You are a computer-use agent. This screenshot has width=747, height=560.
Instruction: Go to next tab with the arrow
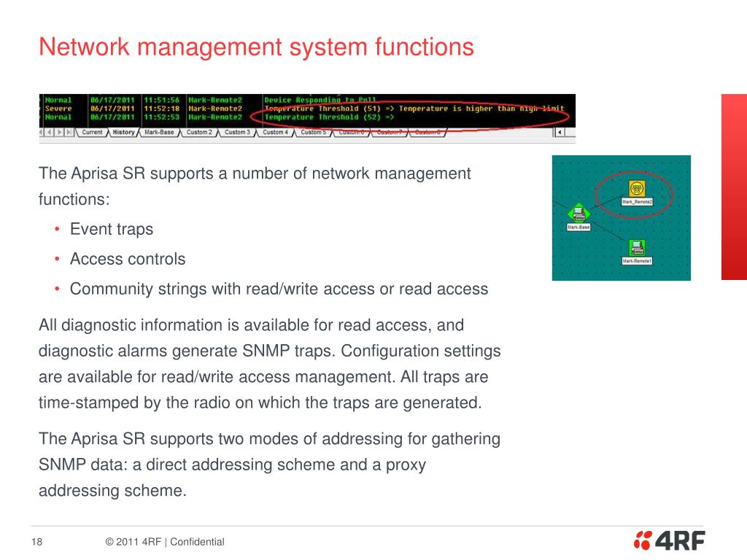pyautogui.click(x=59, y=132)
